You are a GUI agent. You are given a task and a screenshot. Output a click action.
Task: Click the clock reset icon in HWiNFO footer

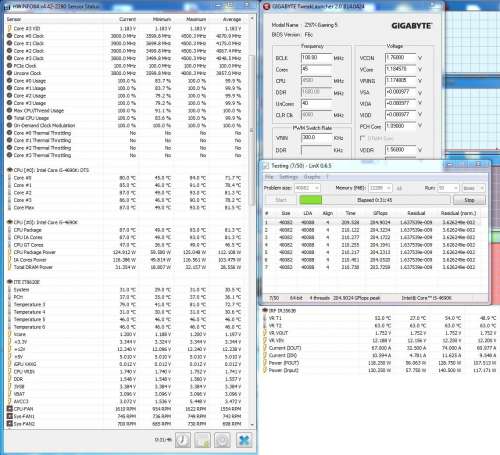coord(183,440)
